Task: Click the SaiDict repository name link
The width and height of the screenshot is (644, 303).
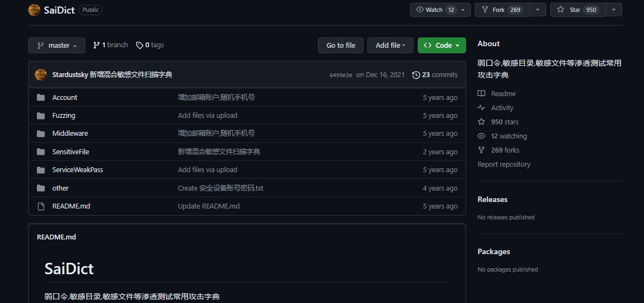Action: pyautogui.click(x=59, y=10)
